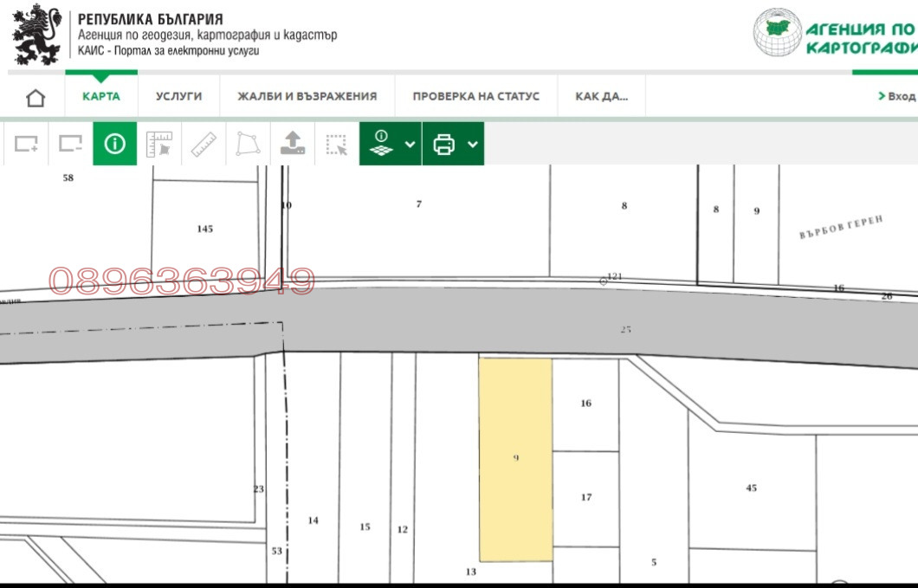Click the upload file icon
Screen dimensions: 918x588
(292, 144)
